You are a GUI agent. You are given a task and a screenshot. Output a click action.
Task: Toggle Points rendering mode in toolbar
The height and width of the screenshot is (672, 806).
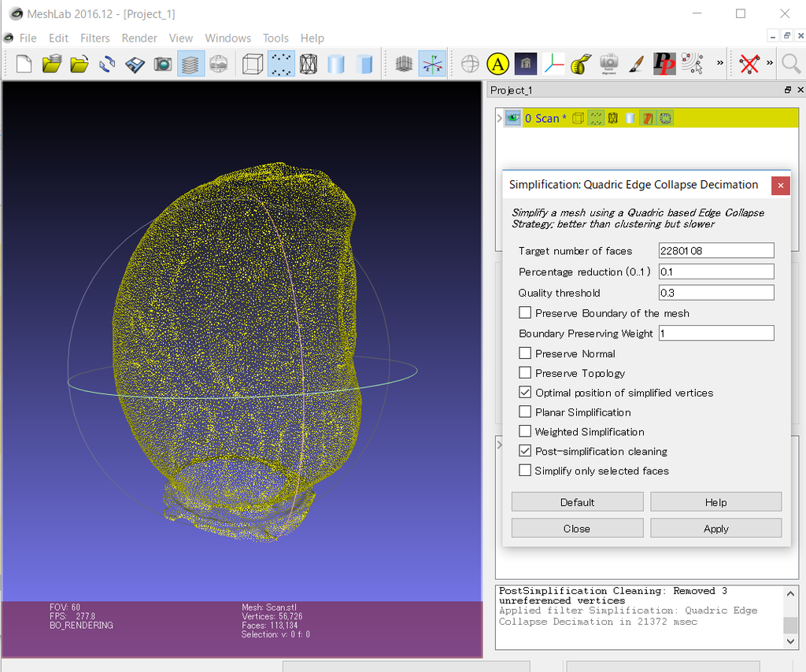pos(281,65)
